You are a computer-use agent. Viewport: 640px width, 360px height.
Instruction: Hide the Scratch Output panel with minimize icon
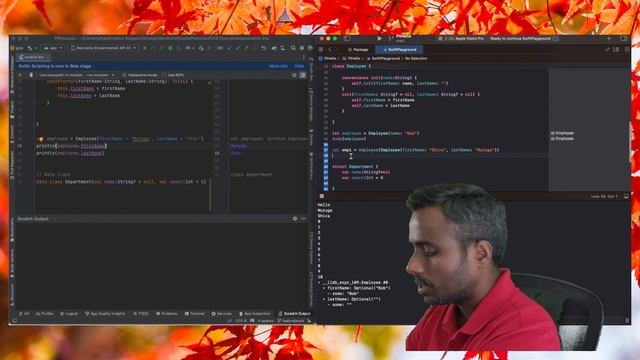click(304, 219)
